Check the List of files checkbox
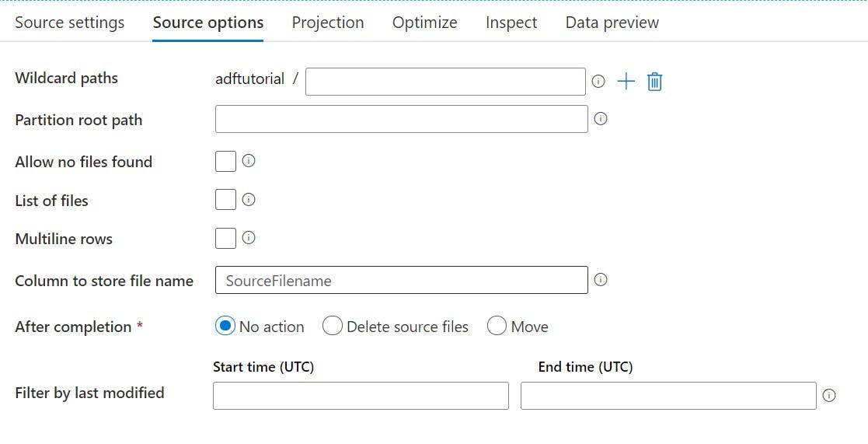Image resolution: width=868 pixels, height=444 pixels. [225, 199]
